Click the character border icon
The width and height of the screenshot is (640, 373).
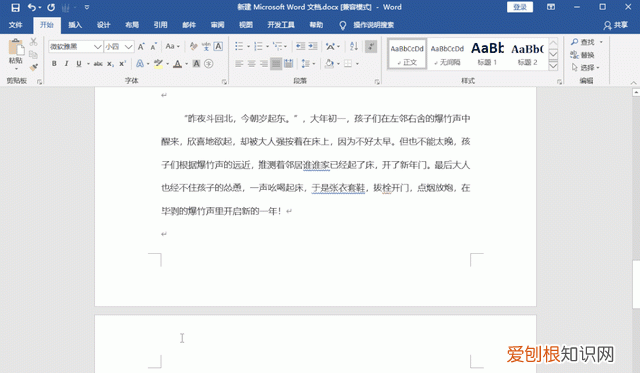pyautogui.click(x=218, y=47)
